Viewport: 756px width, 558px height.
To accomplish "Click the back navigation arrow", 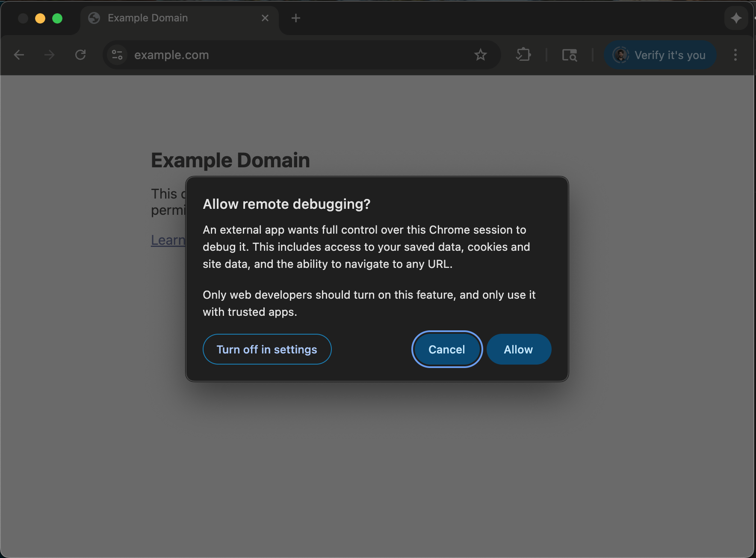I will (19, 55).
